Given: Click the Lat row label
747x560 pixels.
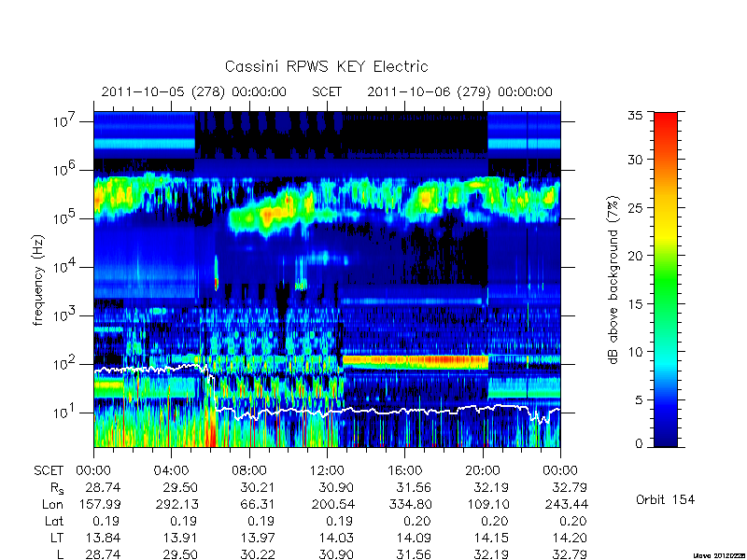Looking at the screenshot, I should point(54,522).
